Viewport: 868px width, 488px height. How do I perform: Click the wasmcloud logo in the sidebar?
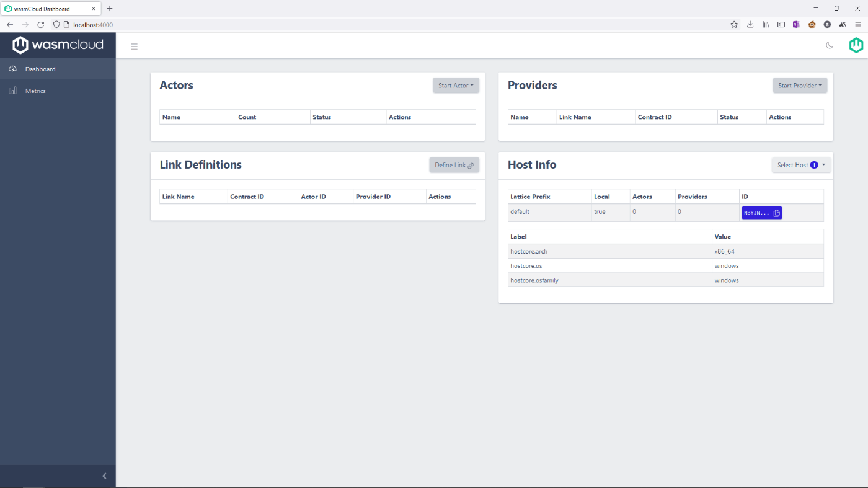(58, 45)
